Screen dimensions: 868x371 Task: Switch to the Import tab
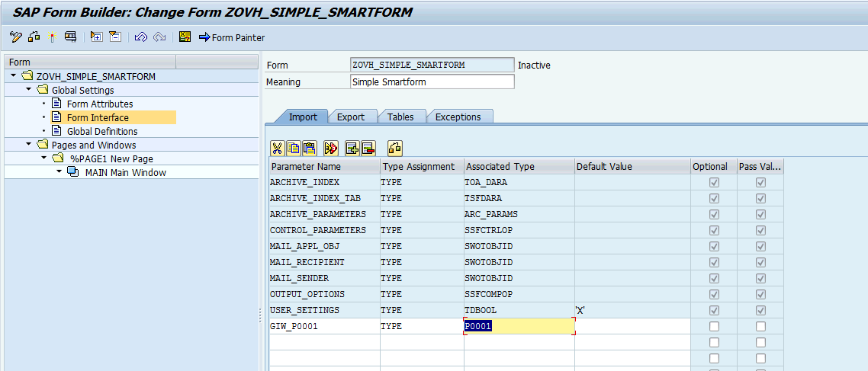[303, 117]
